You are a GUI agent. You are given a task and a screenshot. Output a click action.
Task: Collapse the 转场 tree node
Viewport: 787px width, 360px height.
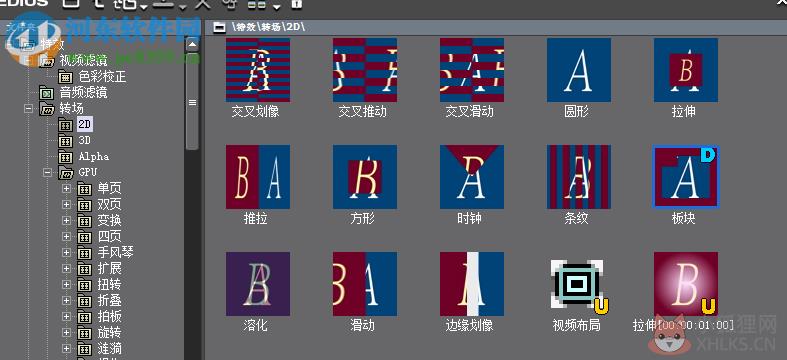(x=29, y=108)
